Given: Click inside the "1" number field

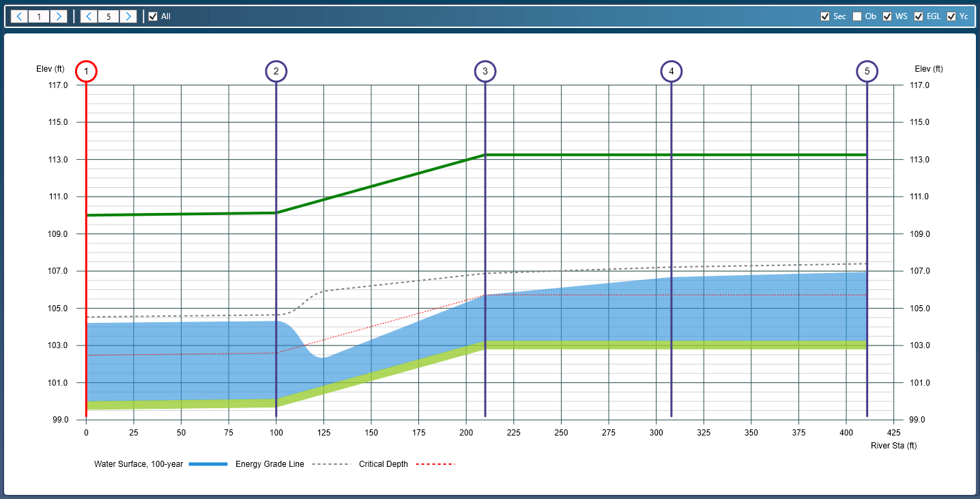Looking at the screenshot, I should (x=39, y=16).
